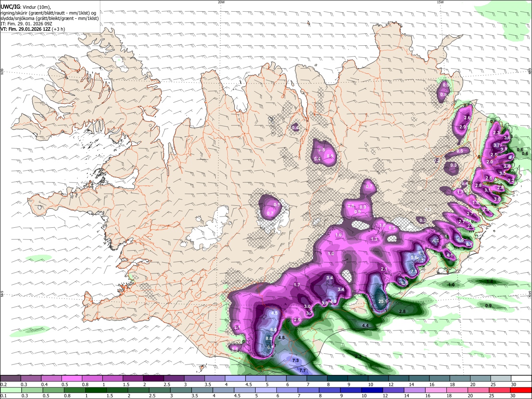
Task: Select the light grey 25 swatch in upper legend
Action: coord(501,379)
